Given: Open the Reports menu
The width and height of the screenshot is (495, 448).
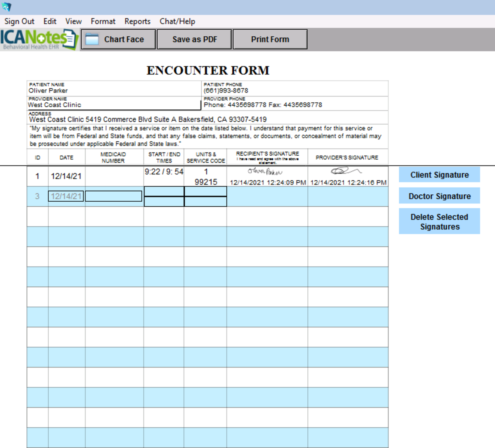Looking at the screenshot, I should [x=137, y=21].
